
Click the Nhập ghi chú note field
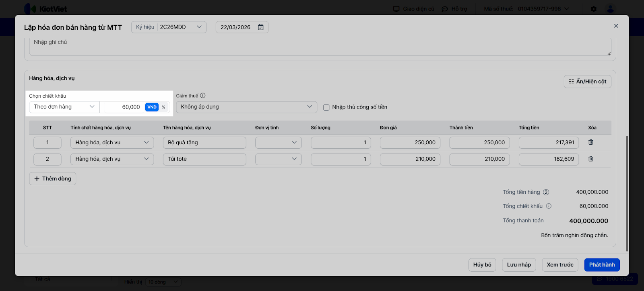click(x=320, y=46)
